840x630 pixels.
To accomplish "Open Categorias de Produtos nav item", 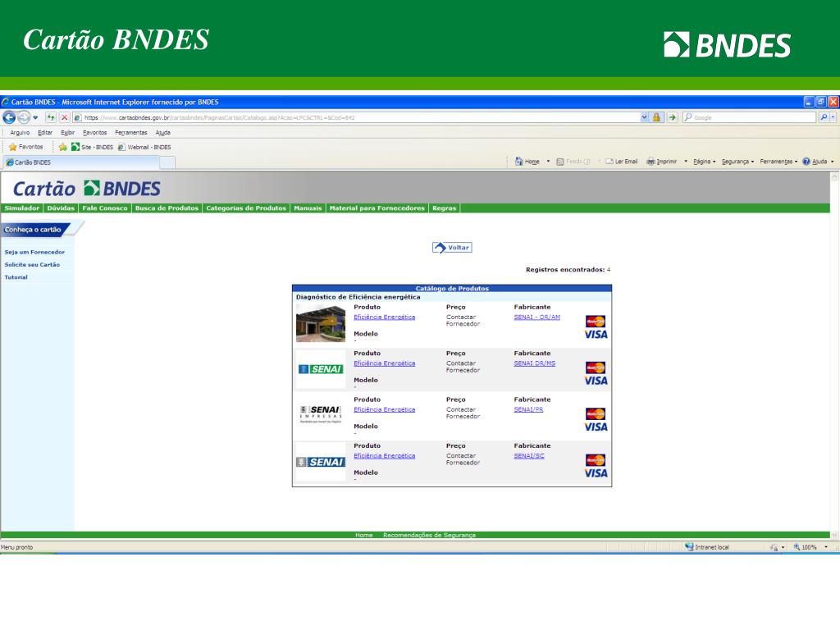I will pos(246,208).
